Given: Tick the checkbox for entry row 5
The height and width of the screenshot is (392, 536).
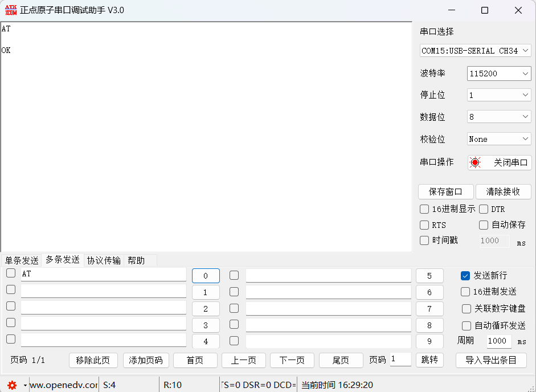Looking at the screenshot, I should coord(234,275).
